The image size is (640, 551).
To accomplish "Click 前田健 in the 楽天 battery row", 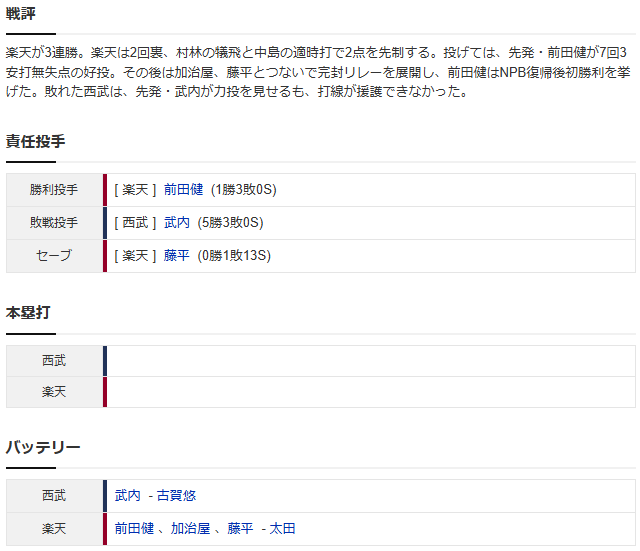I will 134,529.
